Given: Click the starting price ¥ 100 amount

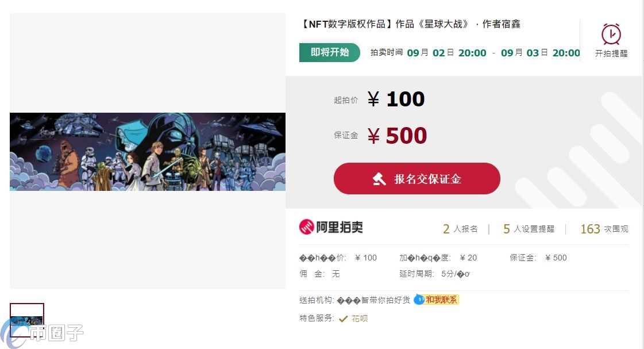Looking at the screenshot, I should tap(396, 99).
